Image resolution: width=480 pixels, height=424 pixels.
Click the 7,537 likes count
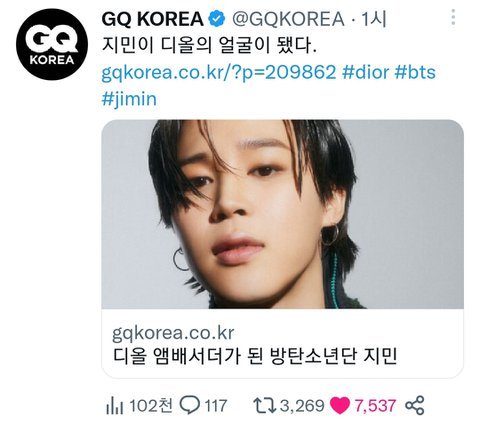tap(375, 406)
